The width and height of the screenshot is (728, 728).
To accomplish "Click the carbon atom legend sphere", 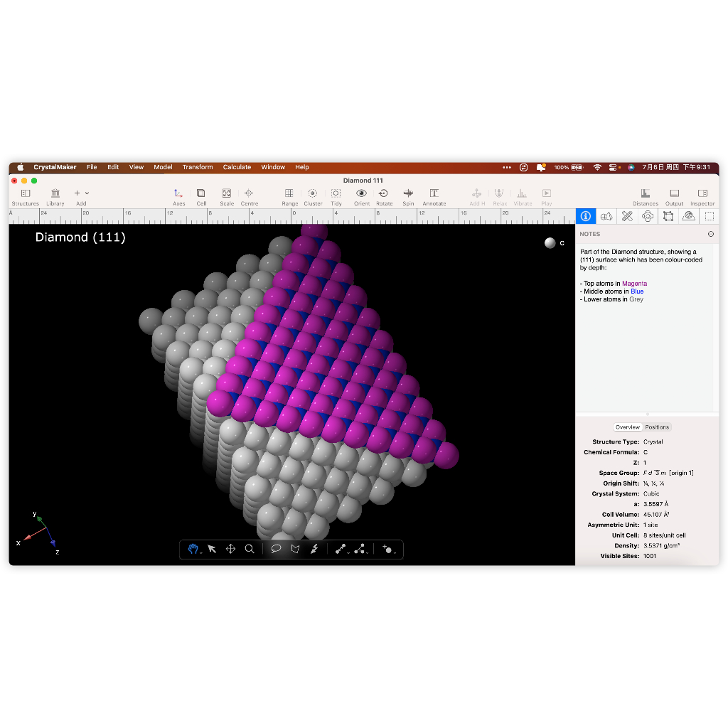I will coord(550,243).
